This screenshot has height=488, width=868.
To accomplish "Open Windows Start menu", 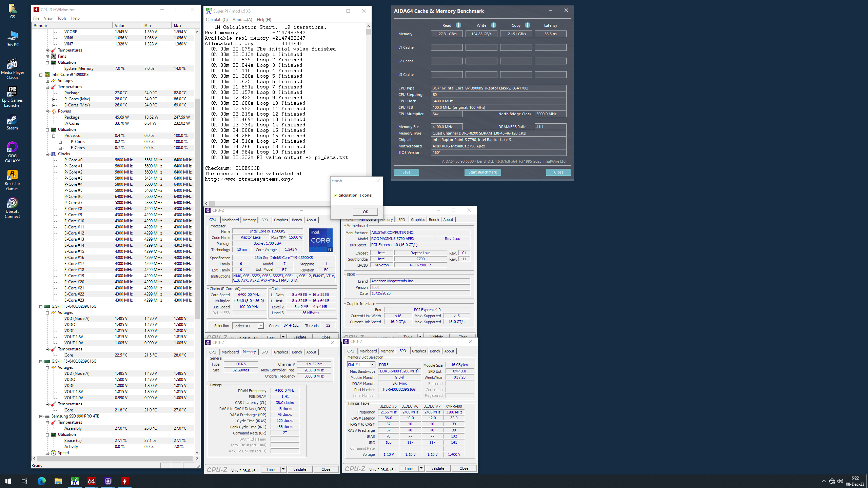I will point(8,481).
